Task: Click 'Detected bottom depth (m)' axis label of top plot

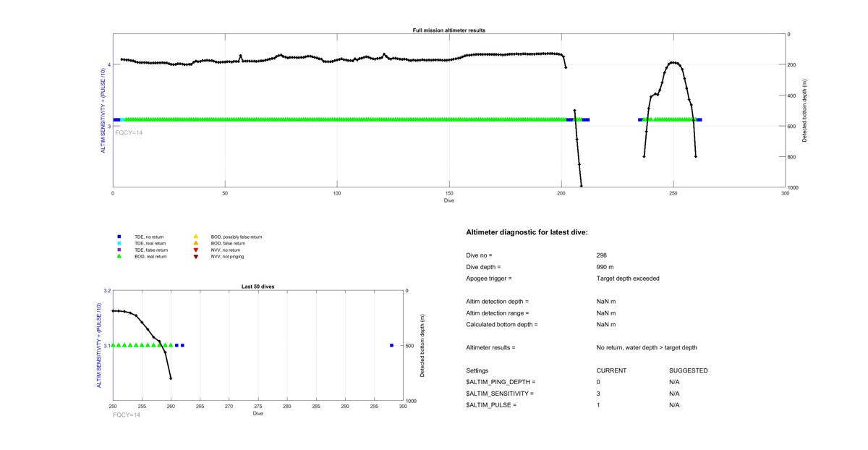Action: click(x=804, y=111)
